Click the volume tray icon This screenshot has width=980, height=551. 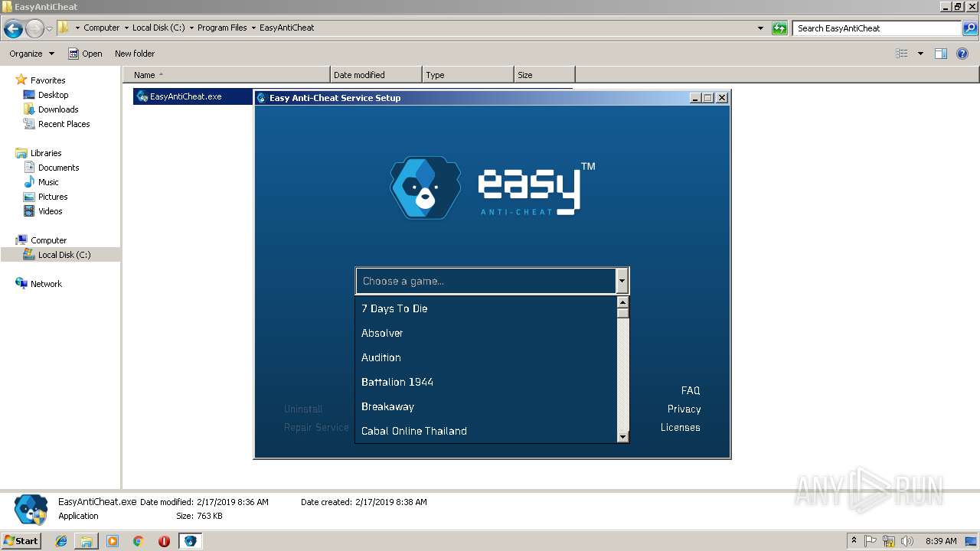tap(907, 541)
